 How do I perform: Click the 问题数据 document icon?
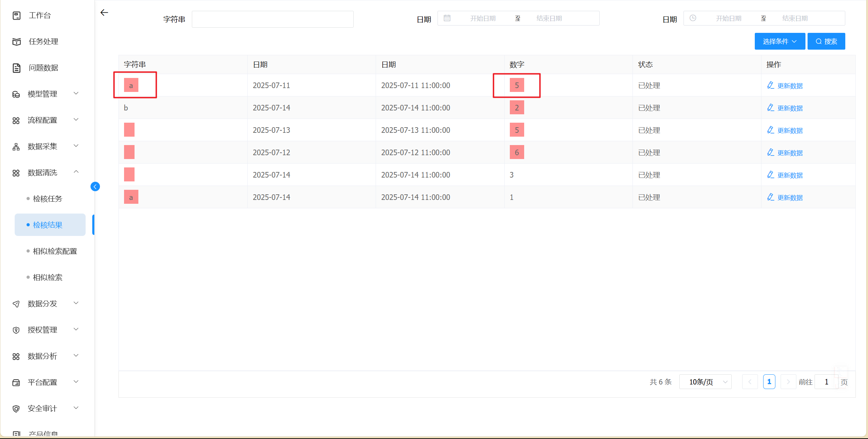16,68
